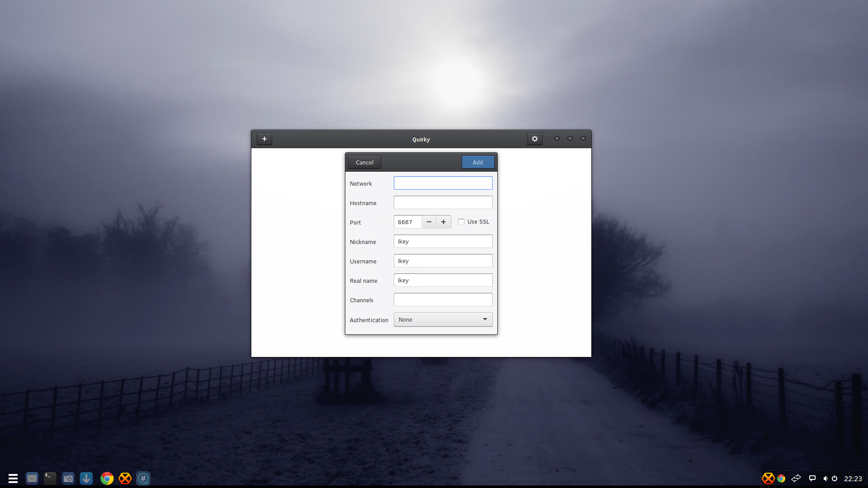Click the Chrome icon in the system tray
Image resolution: width=868 pixels, height=488 pixels.
(x=781, y=479)
